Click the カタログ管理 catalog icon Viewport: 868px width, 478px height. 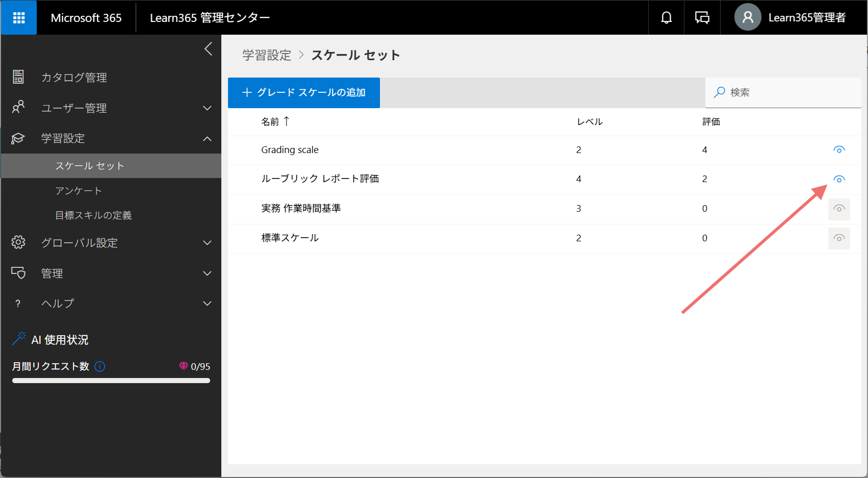click(18, 77)
